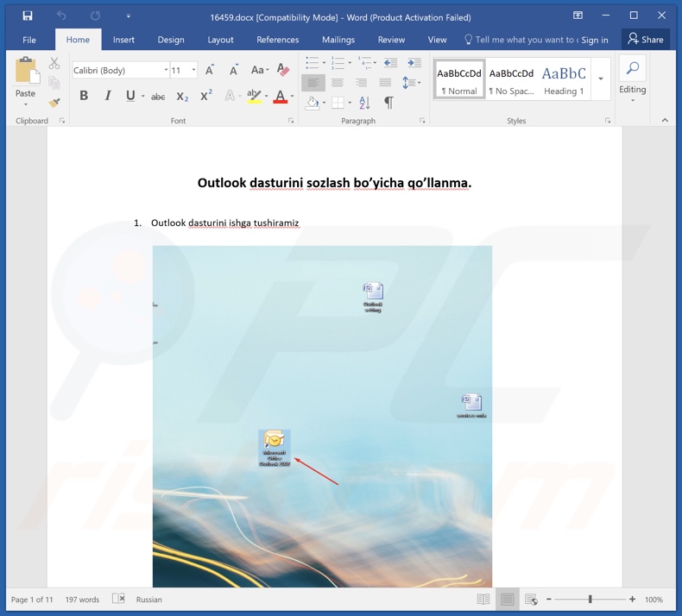The width and height of the screenshot is (682, 616).
Task: Click the Paste clipboard icon
Action: 27,71
